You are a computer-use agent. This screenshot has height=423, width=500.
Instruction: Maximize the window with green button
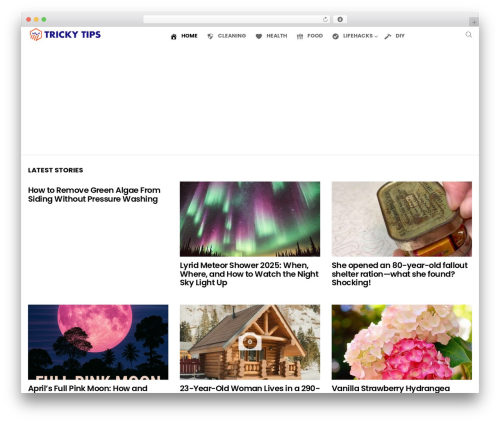[x=44, y=20]
